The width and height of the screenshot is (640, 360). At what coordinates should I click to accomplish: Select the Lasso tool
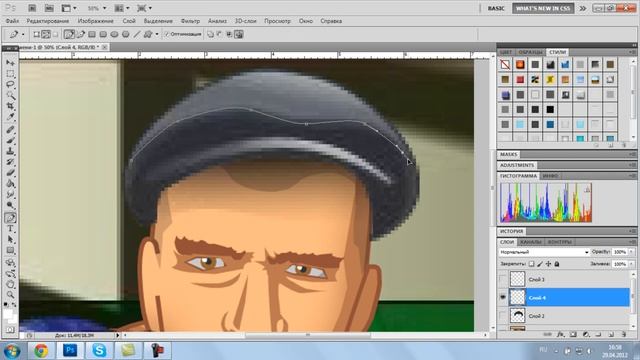10,84
